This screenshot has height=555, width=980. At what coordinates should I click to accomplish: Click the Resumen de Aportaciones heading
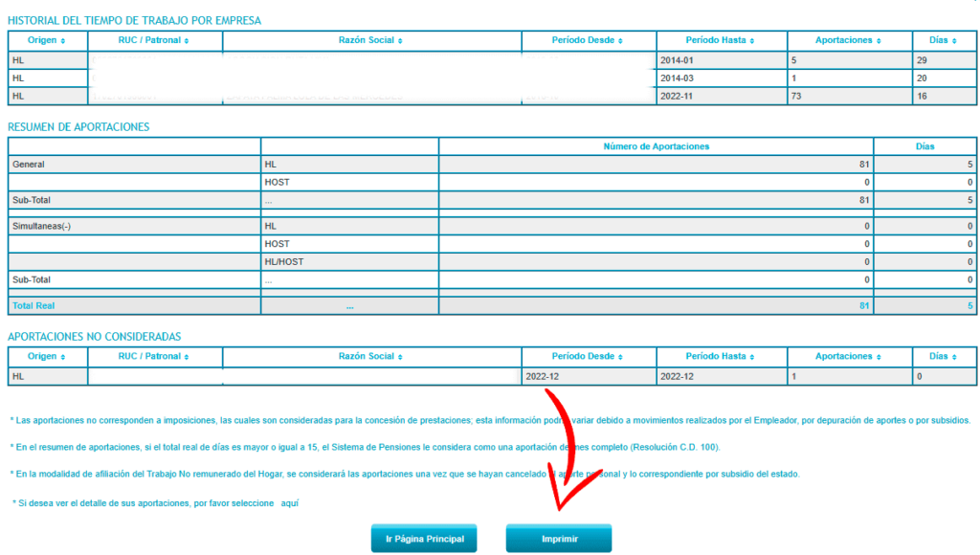78,127
